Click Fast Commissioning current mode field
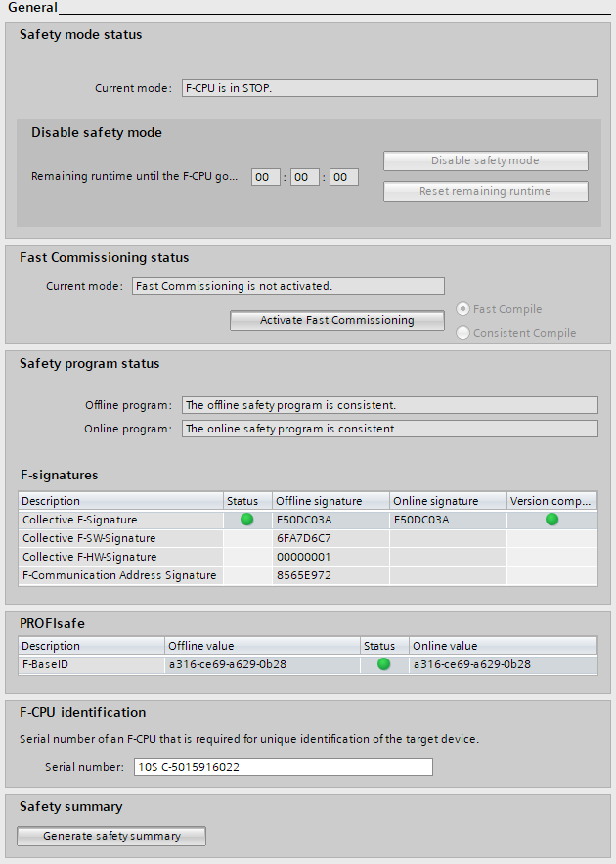616x864 pixels. pos(287,286)
